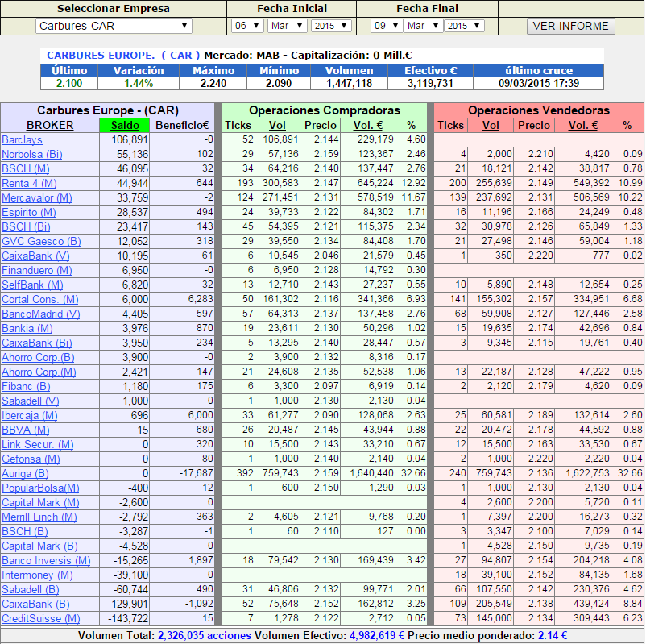The image size is (646, 644).
Task: Sort by the BROKER column header
Action: pyautogui.click(x=50, y=125)
